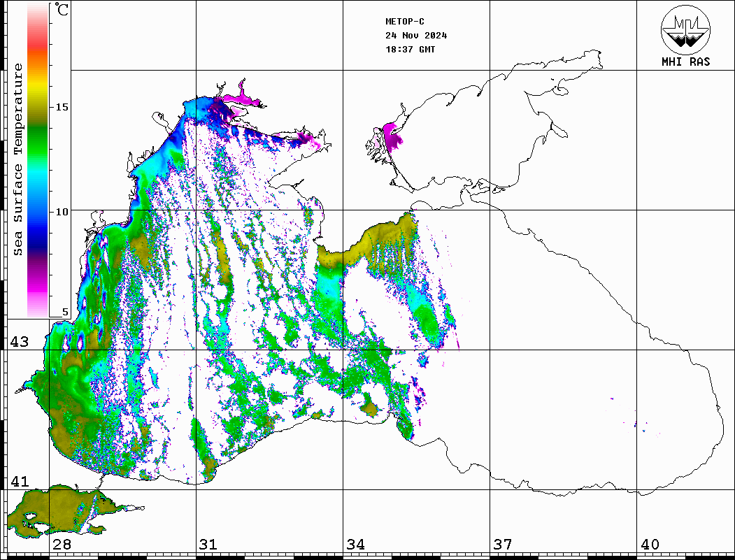The height and width of the screenshot is (560, 735).
Task: Click longitude label '37'
Action: pyautogui.click(x=503, y=544)
